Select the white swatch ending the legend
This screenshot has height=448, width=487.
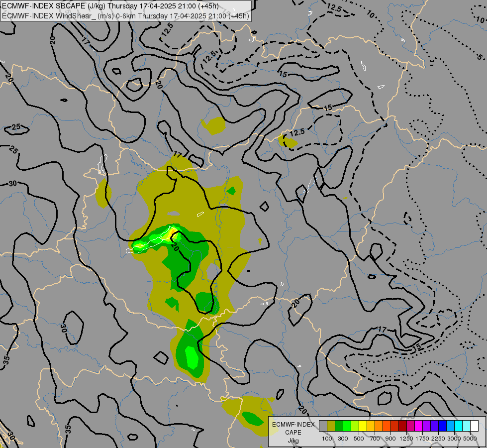pyautogui.click(x=474, y=426)
